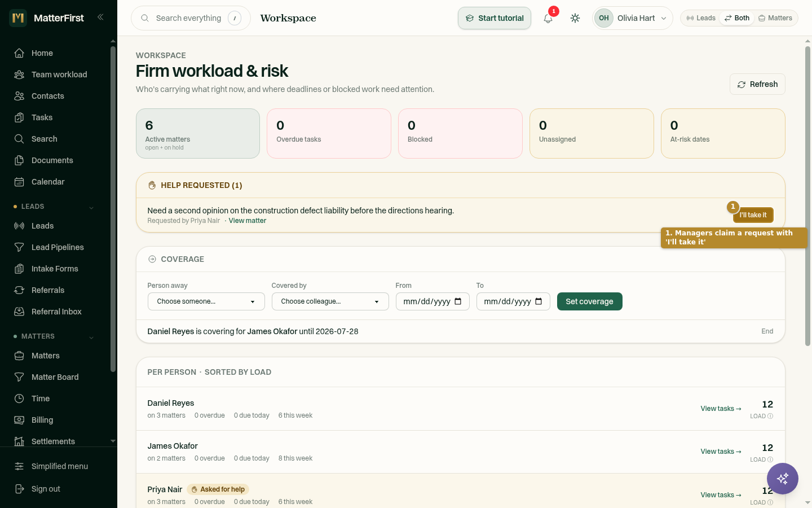Select the Blocked card
The height and width of the screenshot is (508, 812).
460,133
